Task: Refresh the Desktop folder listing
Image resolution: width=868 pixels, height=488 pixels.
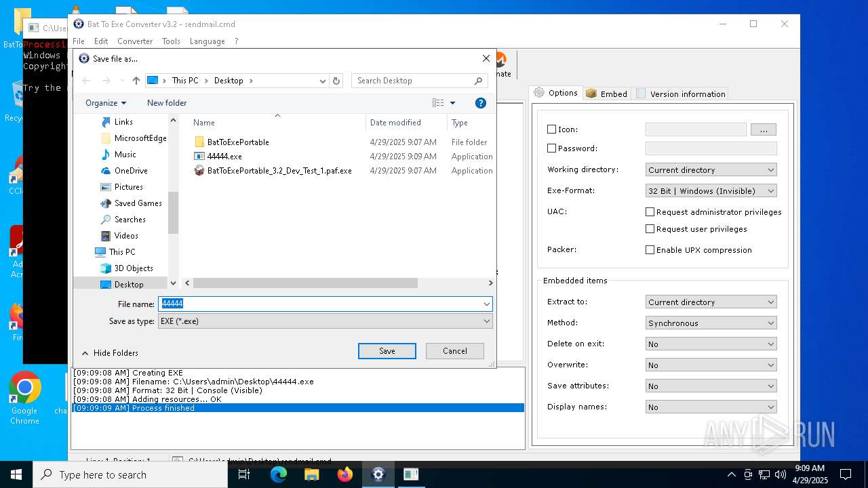Action: point(336,81)
